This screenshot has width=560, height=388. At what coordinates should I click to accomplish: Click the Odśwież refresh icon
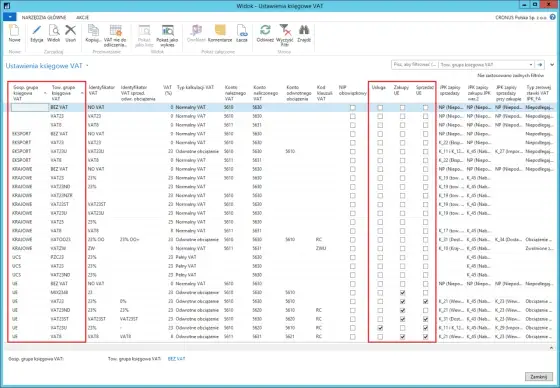[x=265, y=30]
